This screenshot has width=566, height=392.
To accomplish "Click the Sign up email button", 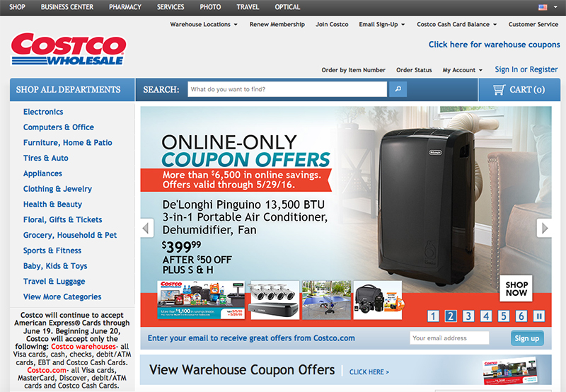I will pyautogui.click(x=527, y=338).
